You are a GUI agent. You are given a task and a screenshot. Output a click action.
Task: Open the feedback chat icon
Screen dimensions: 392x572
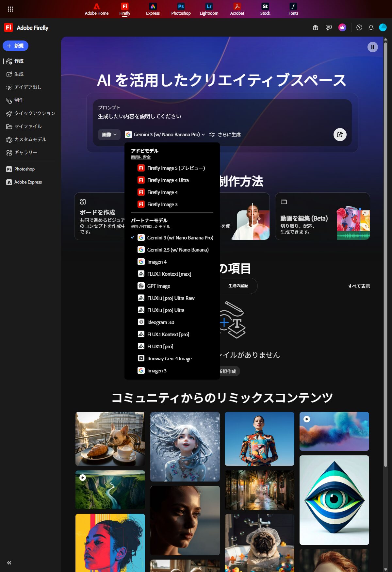click(329, 27)
